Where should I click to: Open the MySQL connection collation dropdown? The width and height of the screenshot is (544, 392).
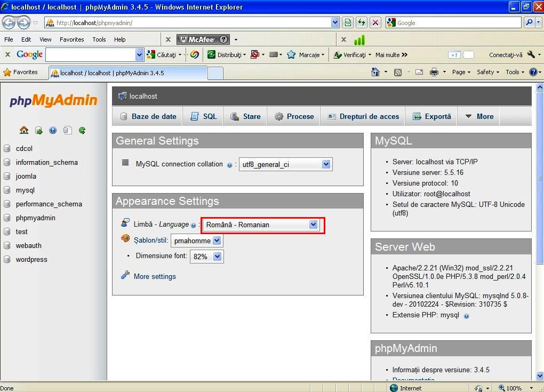pyautogui.click(x=285, y=164)
